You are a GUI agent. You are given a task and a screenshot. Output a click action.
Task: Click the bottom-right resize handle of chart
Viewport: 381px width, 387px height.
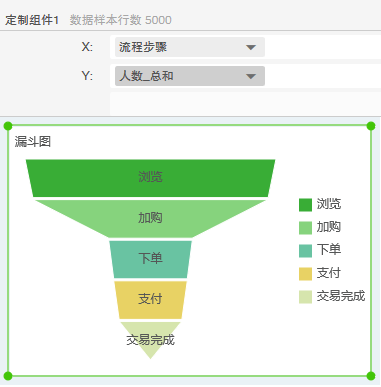click(x=371, y=376)
